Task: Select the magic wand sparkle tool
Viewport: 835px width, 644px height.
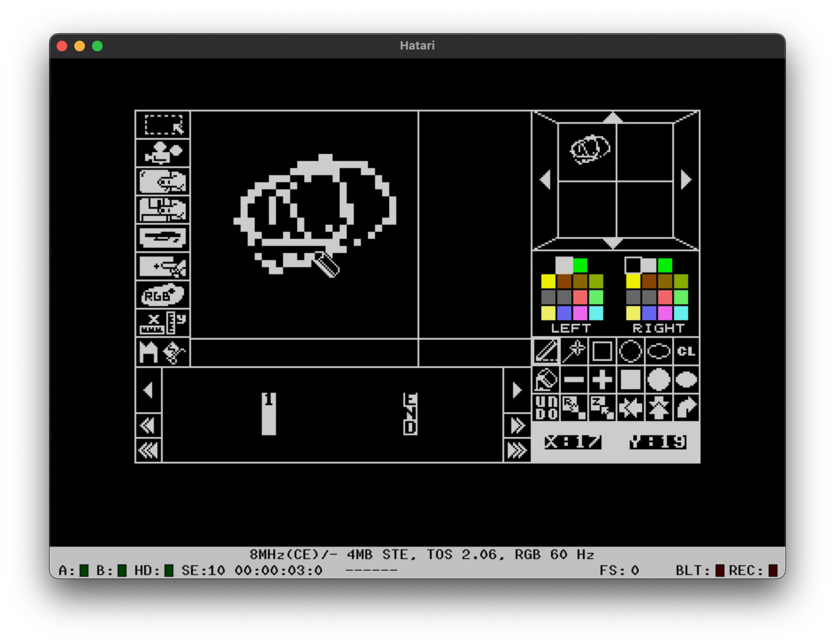Action: coord(574,352)
